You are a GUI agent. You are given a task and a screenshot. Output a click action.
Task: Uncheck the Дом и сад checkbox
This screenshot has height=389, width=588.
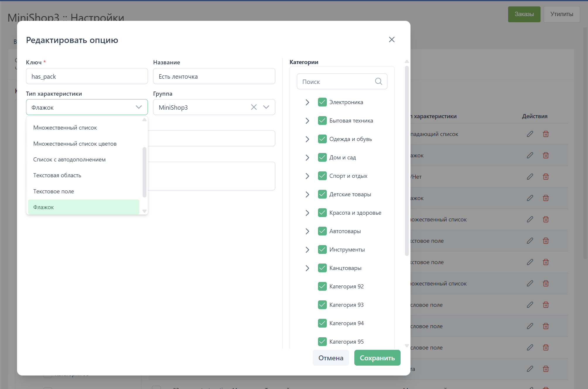322,157
